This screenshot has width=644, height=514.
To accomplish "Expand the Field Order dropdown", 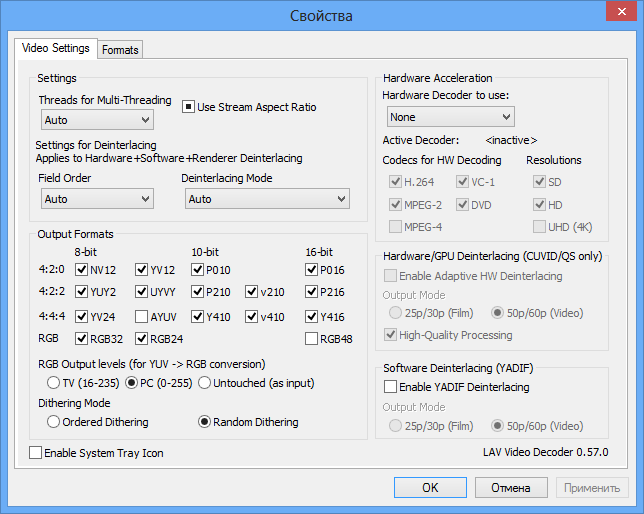I will click(x=97, y=199).
